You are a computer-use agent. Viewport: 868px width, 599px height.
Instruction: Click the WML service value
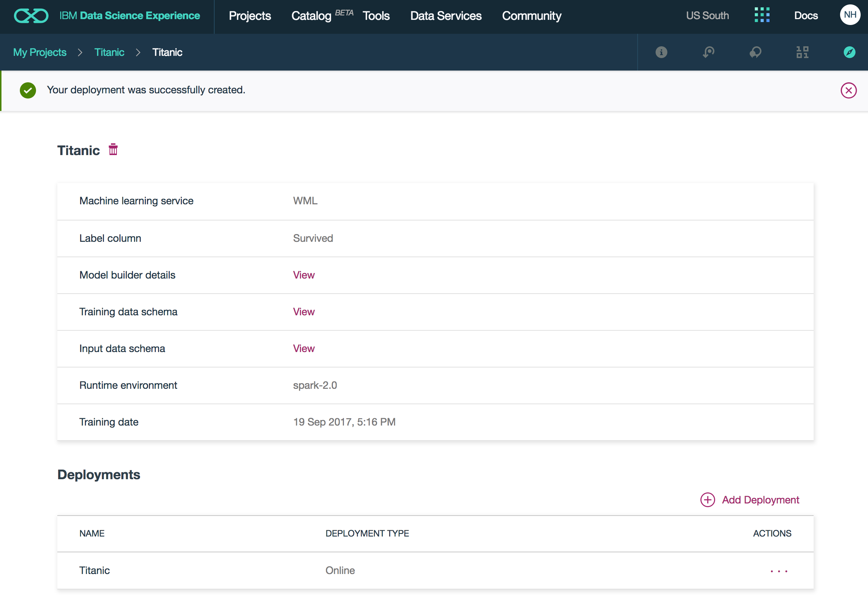point(305,201)
